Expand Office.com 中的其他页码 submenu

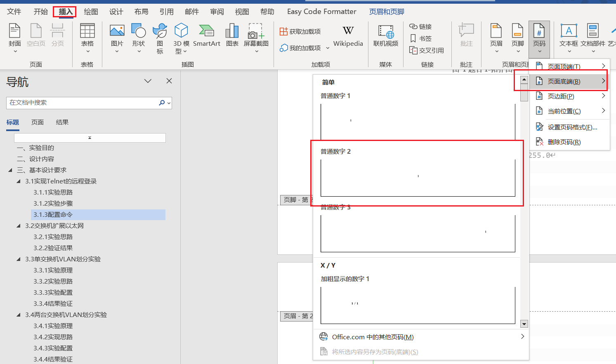pyautogui.click(x=522, y=337)
